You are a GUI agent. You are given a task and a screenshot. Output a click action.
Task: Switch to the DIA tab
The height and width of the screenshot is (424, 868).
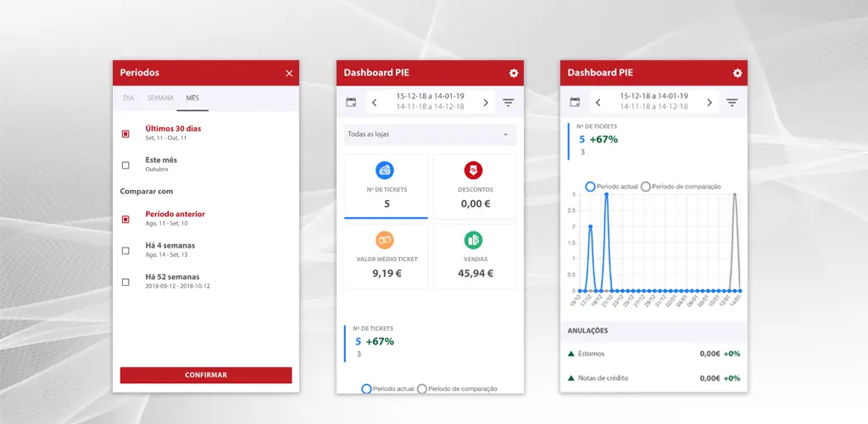[129, 98]
